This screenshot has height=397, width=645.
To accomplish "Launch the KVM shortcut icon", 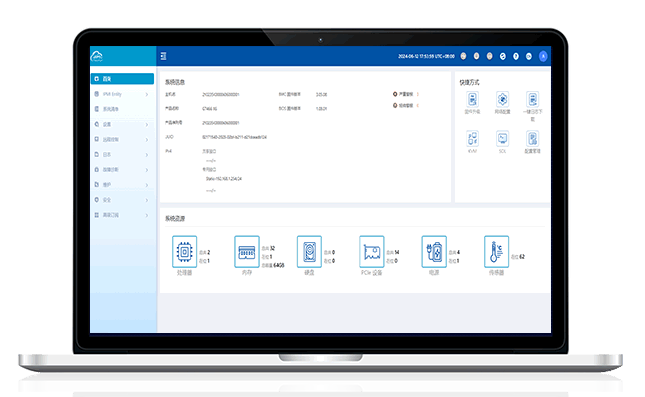I will [472, 139].
